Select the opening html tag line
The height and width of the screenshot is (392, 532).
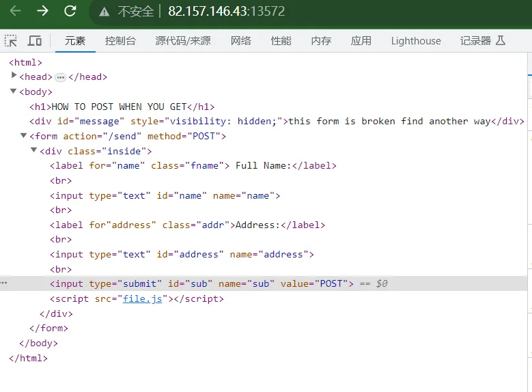tap(25, 62)
